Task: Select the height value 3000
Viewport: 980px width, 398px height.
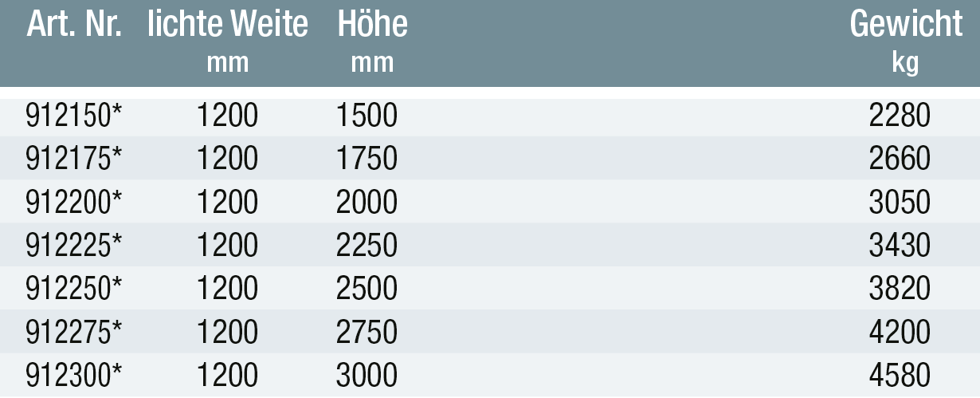Action: click(x=367, y=375)
